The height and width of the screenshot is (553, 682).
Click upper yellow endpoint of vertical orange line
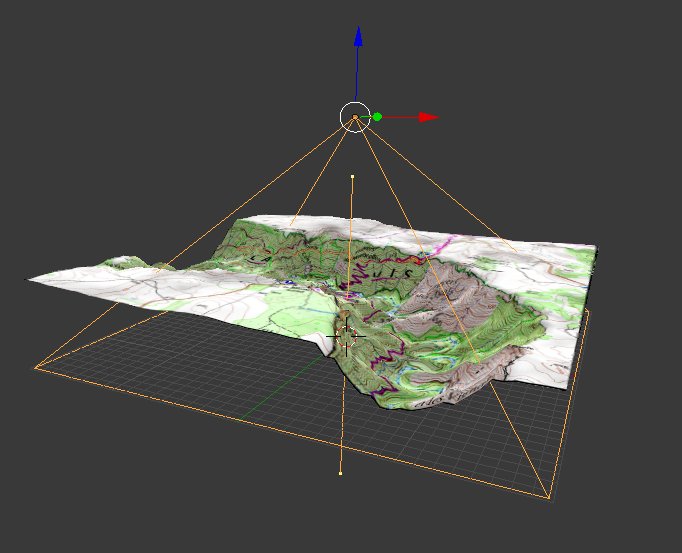[x=352, y=177]
